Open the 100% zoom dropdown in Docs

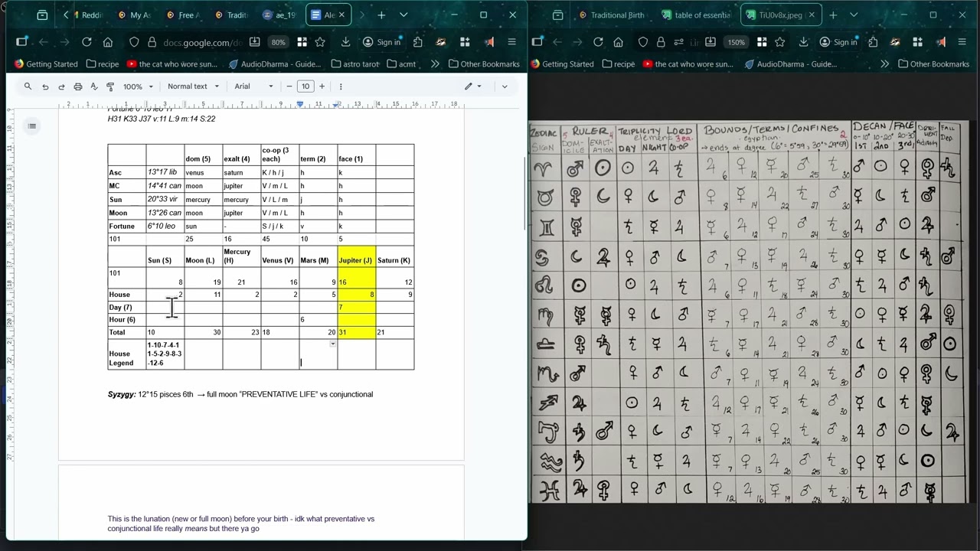pos(138,86)
